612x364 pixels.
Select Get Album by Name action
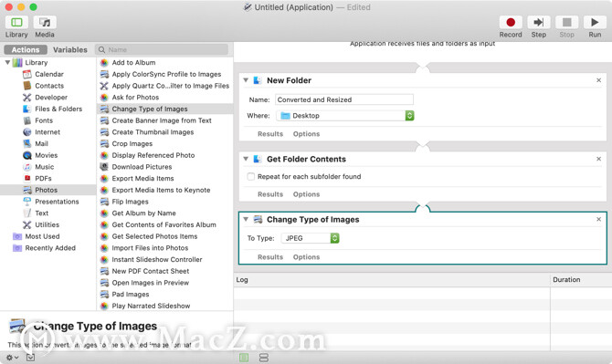pyautogui.click(x=144, y=213)
